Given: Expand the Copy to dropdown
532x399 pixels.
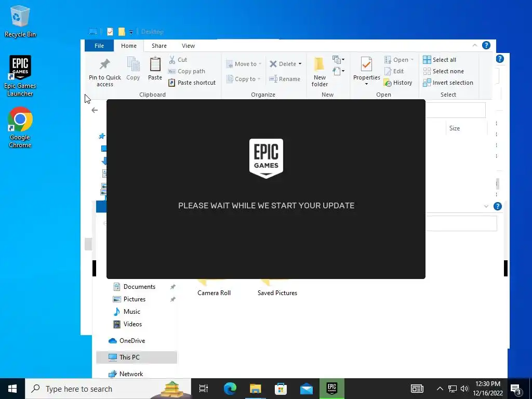Looking at the screenshot, I should coord(259,79).
